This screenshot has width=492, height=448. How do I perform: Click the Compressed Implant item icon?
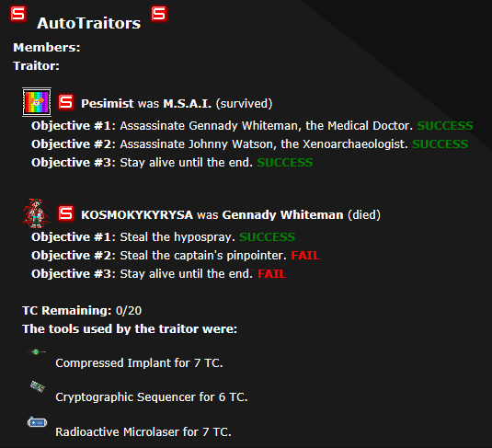(x=37, y=352)
